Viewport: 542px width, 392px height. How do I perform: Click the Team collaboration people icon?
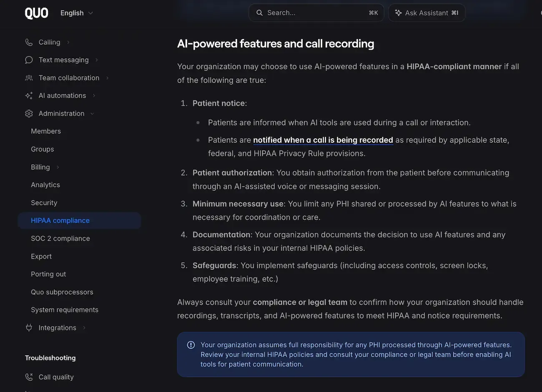point(29,78)
